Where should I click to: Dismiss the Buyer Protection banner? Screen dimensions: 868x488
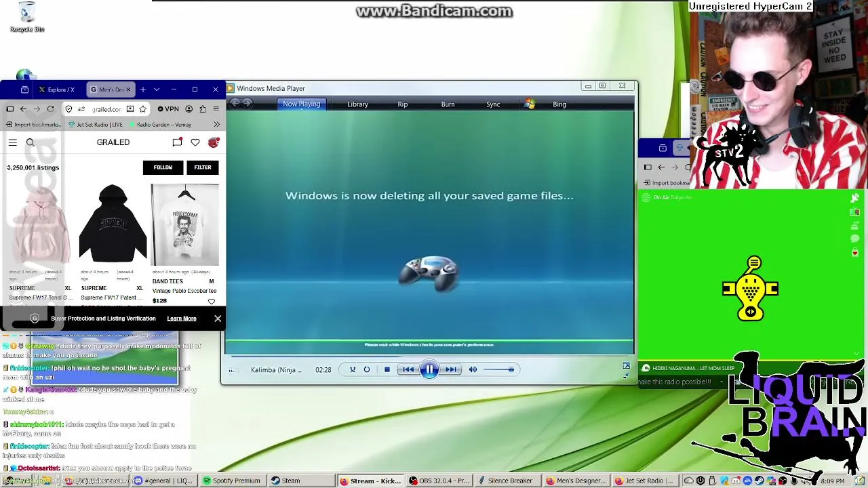pos(218,319)
